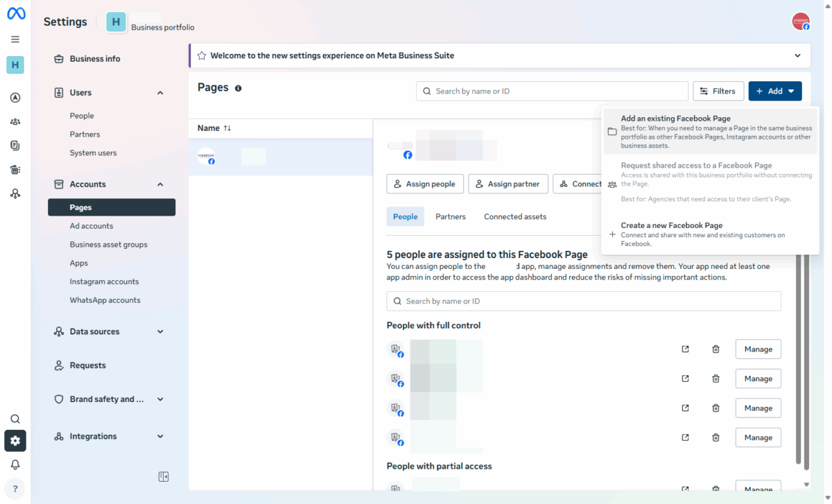This screenshot has height=504, width=832.
Task: Open the search magnifier in left rail
Action: pos(15,419)
